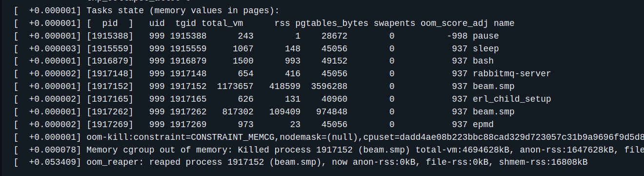Click the 'uid' column header
This screenshot has width=644, height=176.
(158, 23)
